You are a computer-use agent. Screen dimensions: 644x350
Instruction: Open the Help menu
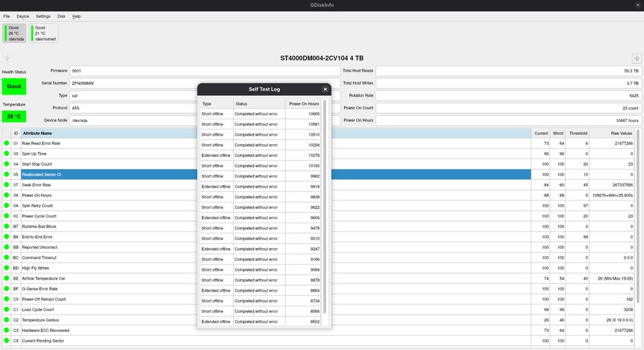click(x=76, y=16)
